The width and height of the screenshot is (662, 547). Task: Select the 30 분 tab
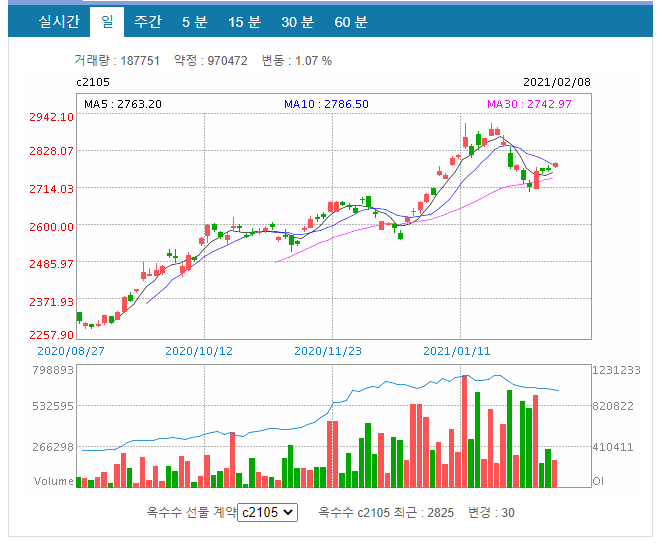298,22
